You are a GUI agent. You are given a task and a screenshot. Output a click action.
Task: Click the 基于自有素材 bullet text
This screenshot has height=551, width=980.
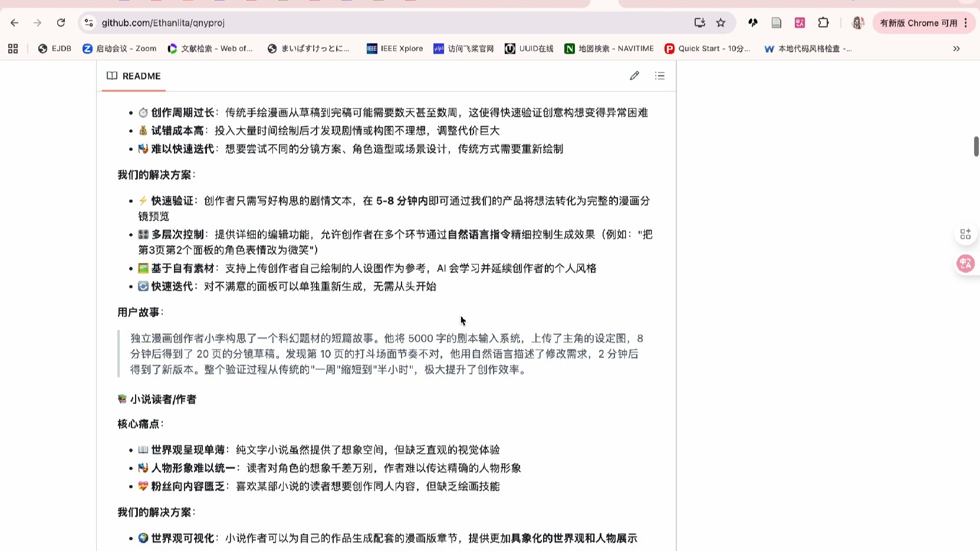pos(367,268)
